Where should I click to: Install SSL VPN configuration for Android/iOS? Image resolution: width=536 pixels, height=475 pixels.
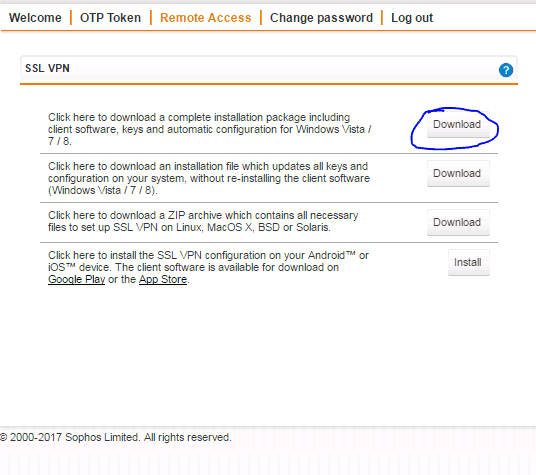(469, 262)
